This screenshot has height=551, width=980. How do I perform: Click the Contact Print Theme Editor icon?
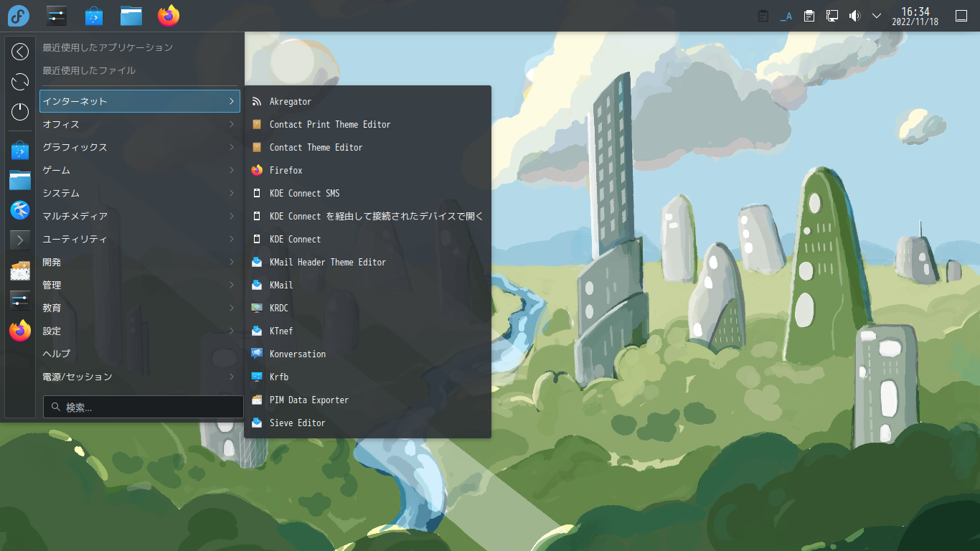pos(257,125)
